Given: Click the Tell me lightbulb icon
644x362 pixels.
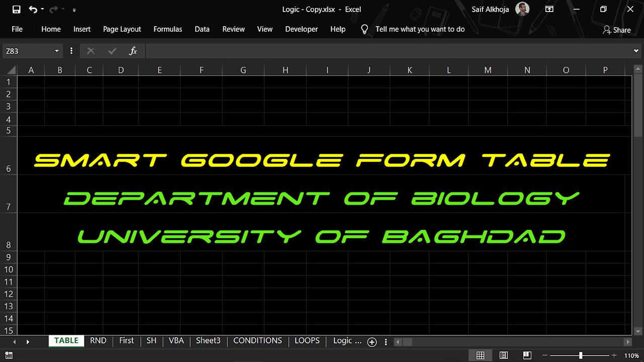Looking at the screenshot, I should (x=365, y=29).
